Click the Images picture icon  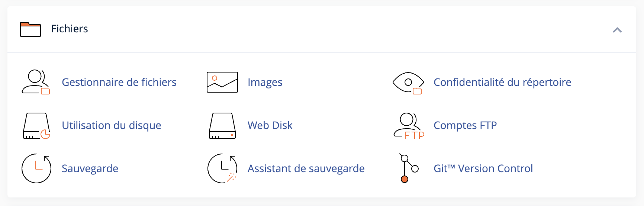[222, 82]
